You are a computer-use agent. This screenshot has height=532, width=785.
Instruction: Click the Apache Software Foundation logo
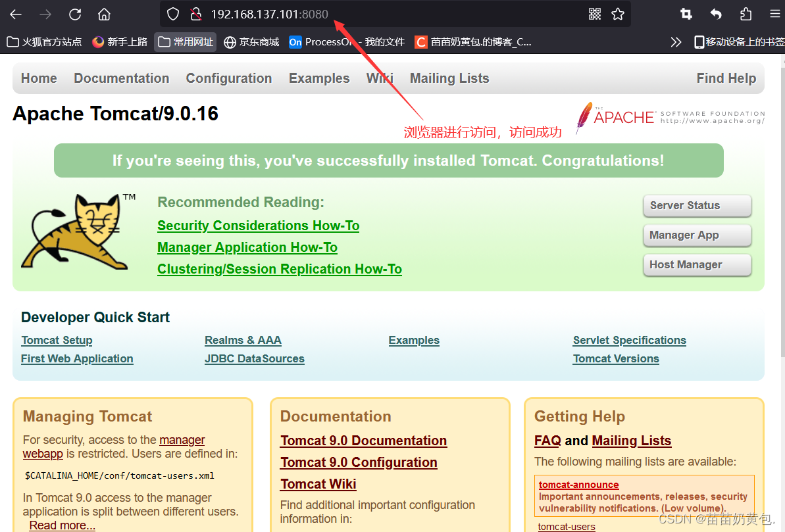670,117
